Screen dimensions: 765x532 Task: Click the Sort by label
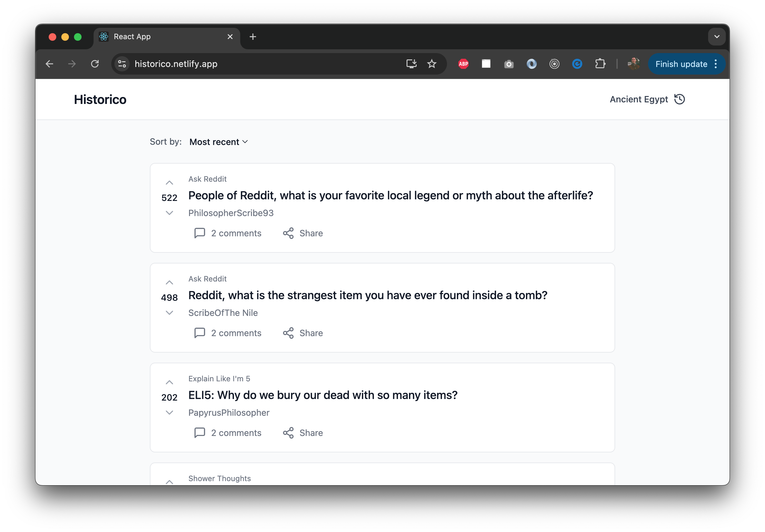(166, 142)
